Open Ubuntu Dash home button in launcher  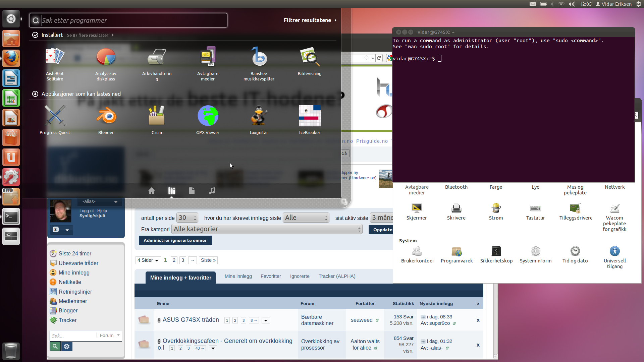(x=11, y=19)
